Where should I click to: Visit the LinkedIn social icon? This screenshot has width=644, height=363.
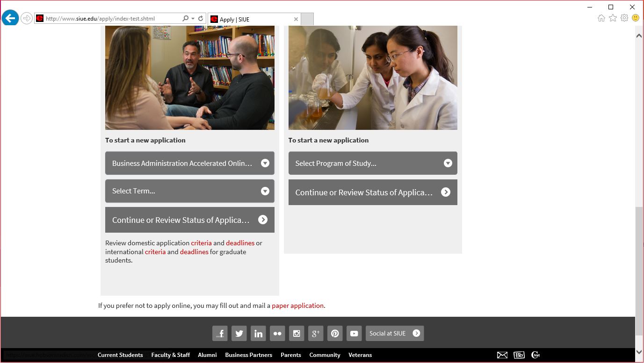coord(258,333)
